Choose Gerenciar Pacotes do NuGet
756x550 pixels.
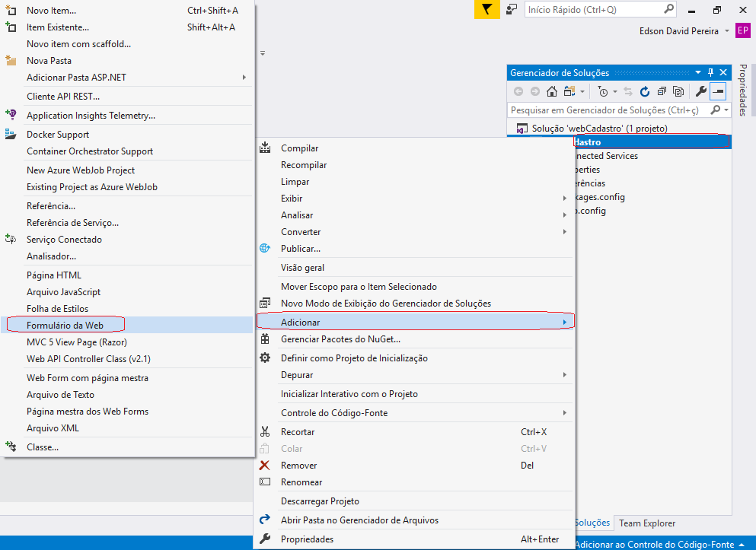click(340, 339)
